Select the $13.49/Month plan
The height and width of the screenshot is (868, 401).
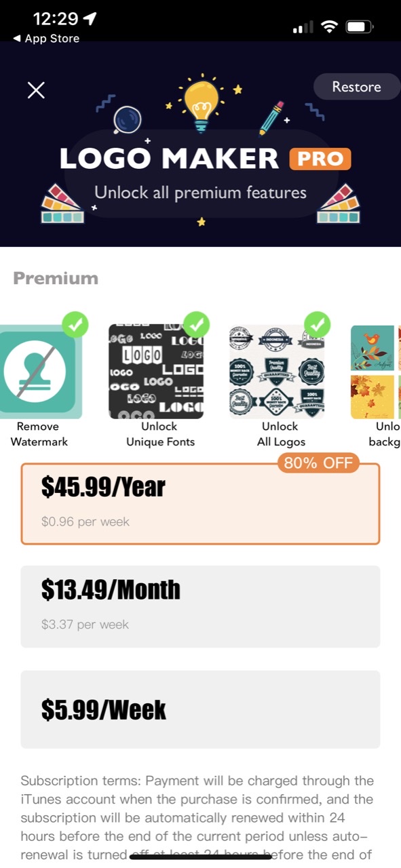(200, 606)
